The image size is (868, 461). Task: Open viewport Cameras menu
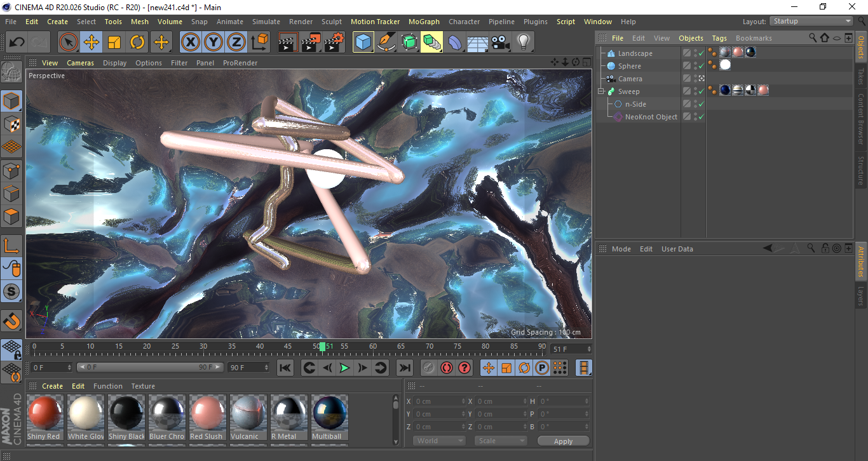tap(81, 63)
